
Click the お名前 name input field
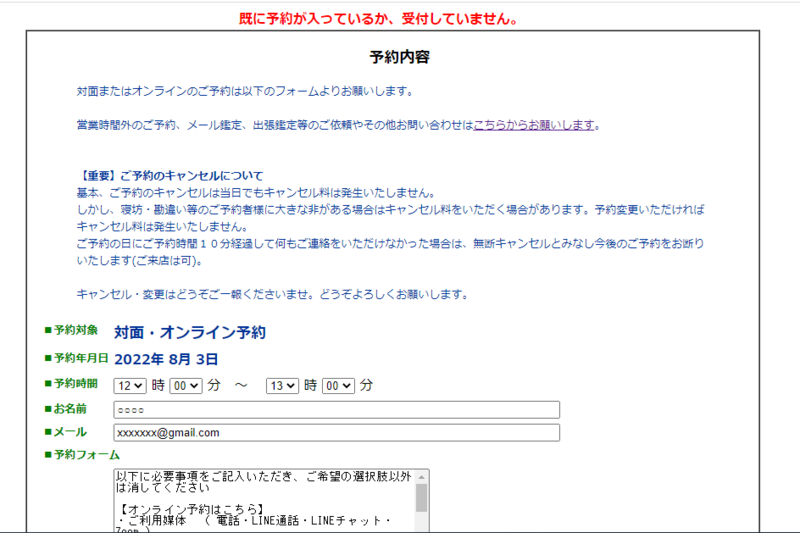point(336,409)
